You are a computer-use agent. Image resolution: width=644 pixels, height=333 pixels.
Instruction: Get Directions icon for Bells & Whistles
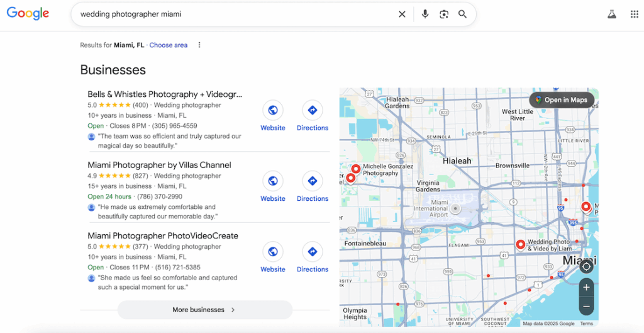(x=313, y=110)
